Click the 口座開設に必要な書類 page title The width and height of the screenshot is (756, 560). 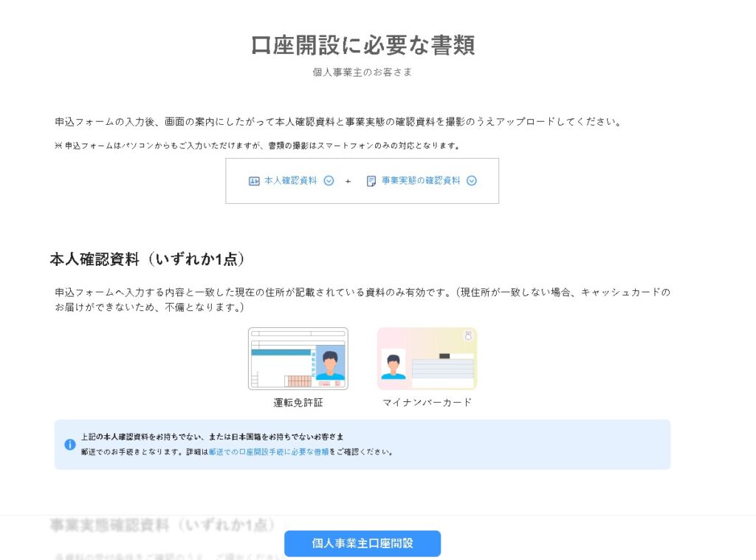pos(362,45)
